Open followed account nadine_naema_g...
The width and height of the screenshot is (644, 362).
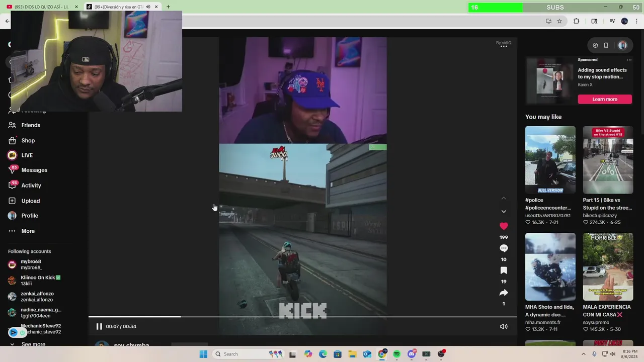click(35, 313)
